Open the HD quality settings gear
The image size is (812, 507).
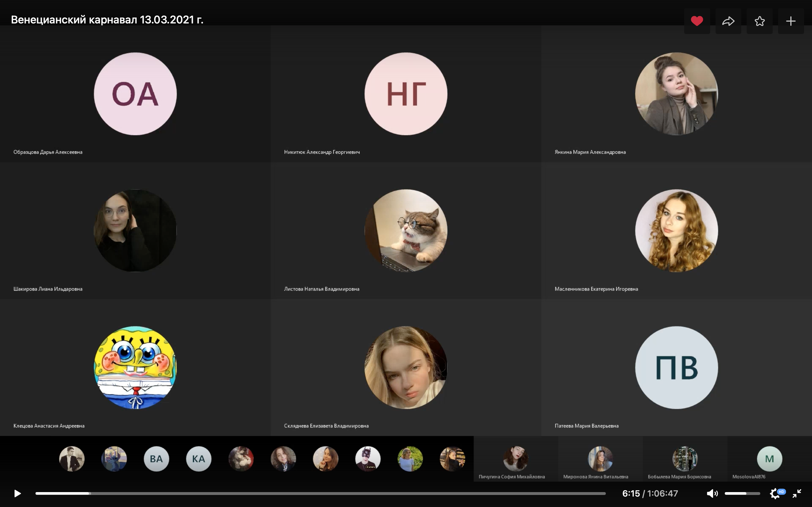click(x=775, y=493)
